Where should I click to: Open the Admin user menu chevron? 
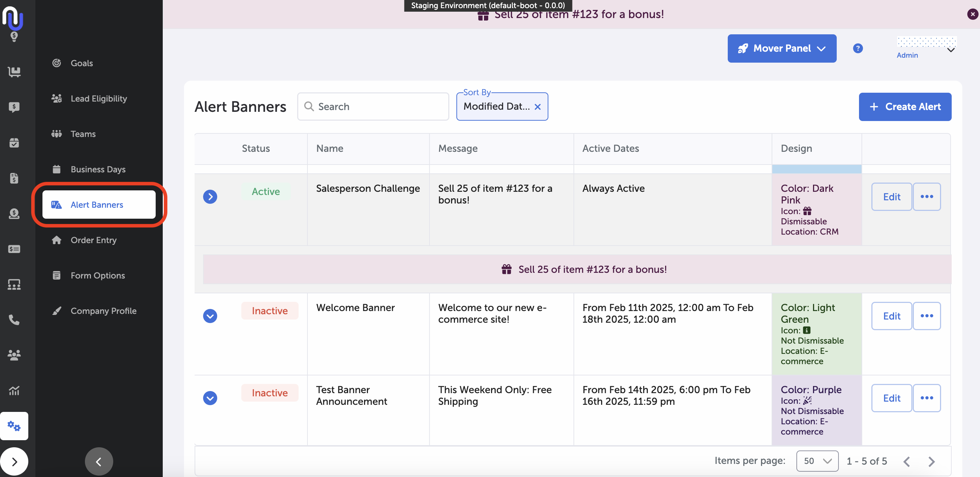[x=951, y=50]
